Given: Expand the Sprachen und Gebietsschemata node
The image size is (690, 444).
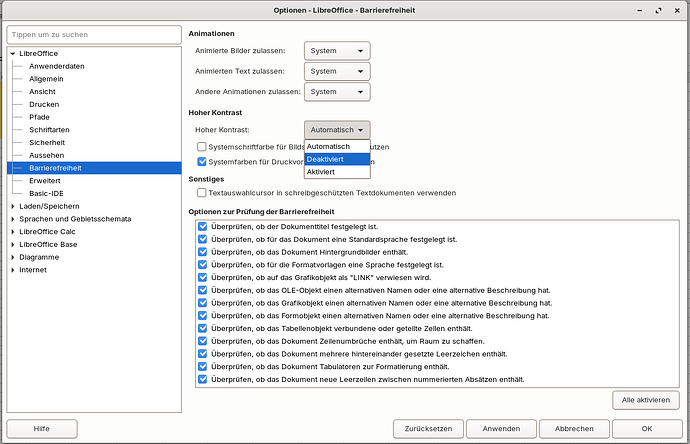Looking at the screenshot, I should (x=13, y=219).
